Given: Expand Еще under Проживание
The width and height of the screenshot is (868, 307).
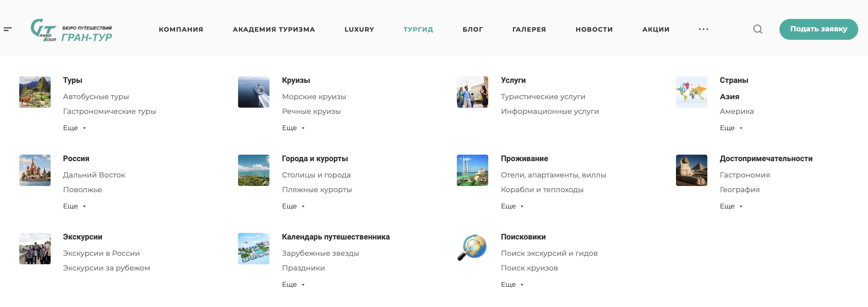Looking at the screenshot, I should [x=512, y=206].
